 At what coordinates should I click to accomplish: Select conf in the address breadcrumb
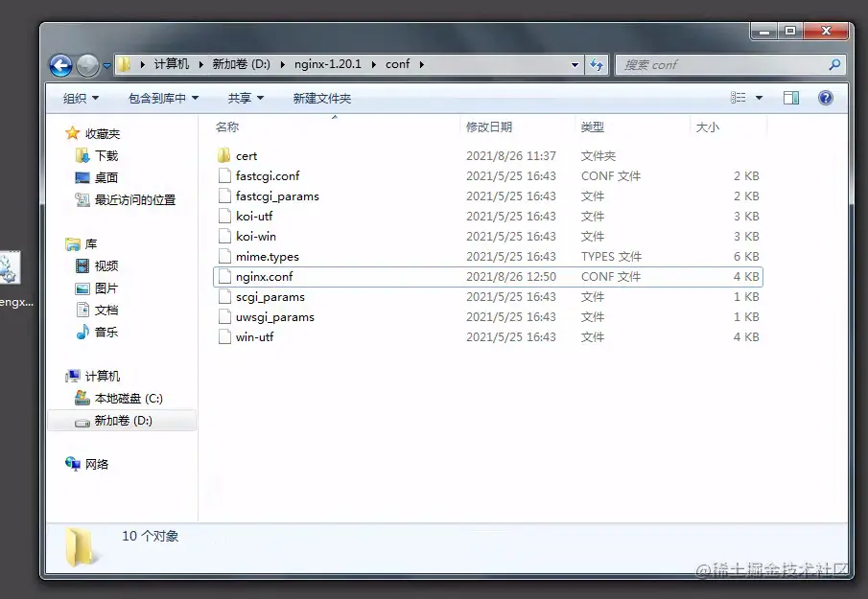pyautogui.click(x=397, y=64)
